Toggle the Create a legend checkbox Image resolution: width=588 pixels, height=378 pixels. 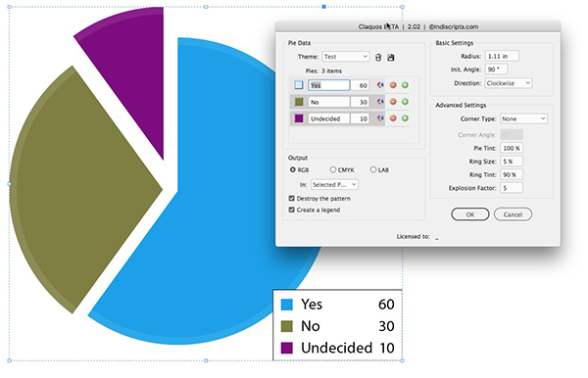coord(291,210)
